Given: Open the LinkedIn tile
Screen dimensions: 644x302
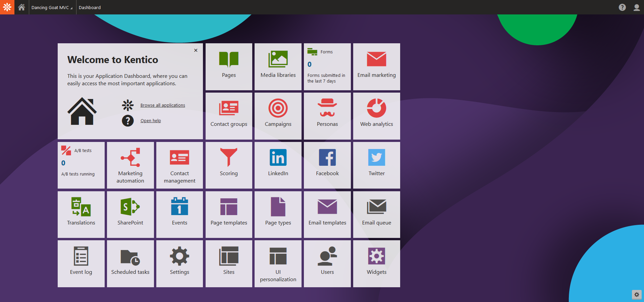Looking at the screenshot, I should pyautogui.click(x=278, y=165).
